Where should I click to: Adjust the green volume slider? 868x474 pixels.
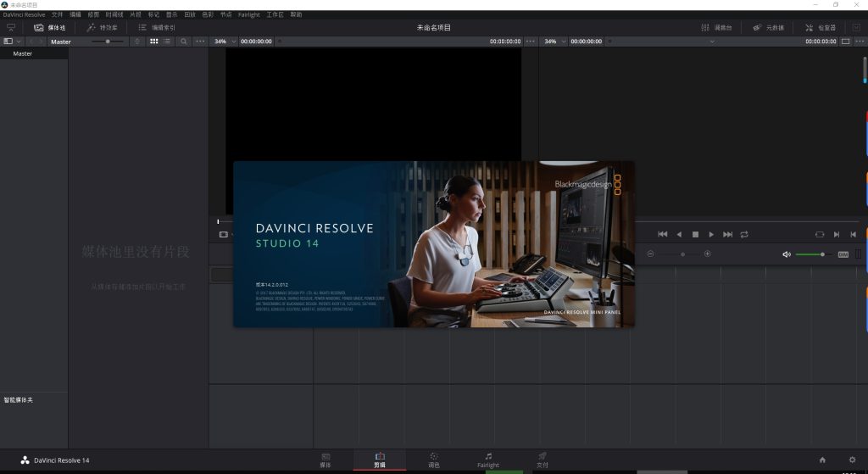(814, 254)
